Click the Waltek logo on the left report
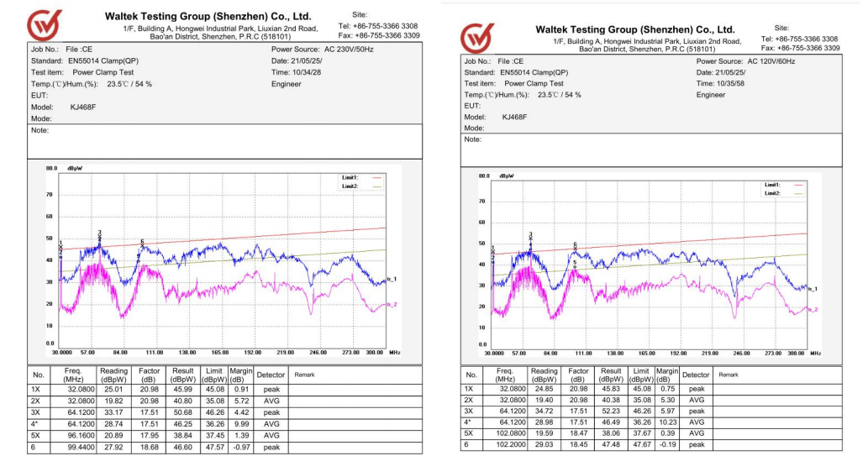Image resolution: width=868 pixels, height=456 pixels. tap(45, 25)
